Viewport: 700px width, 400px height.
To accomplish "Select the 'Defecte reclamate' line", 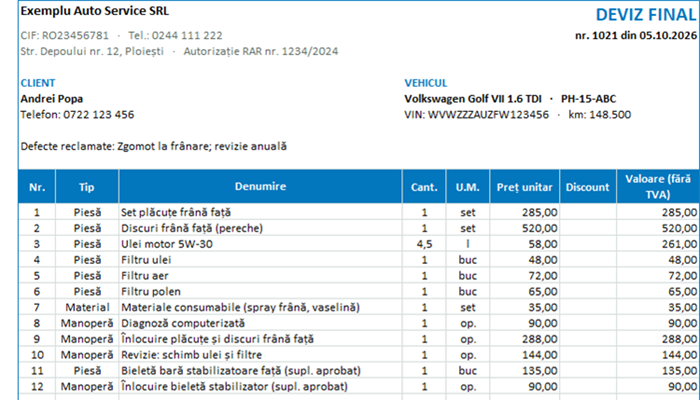I will [154, 146].
